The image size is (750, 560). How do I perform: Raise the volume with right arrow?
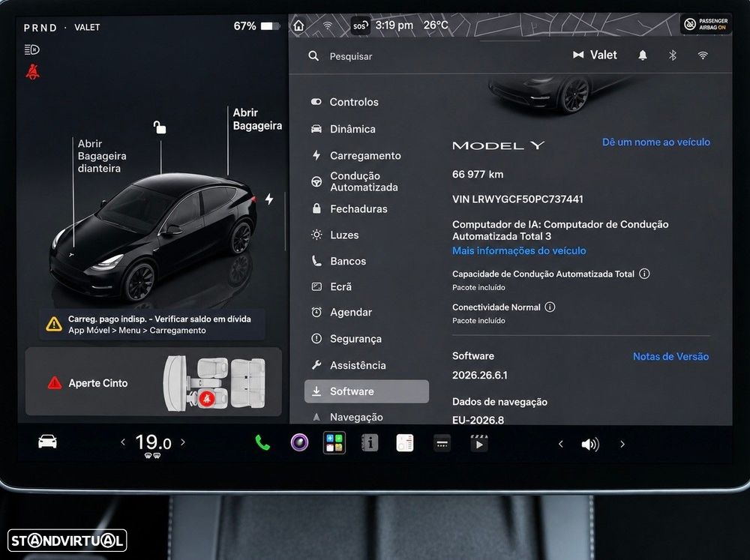coord(622,445)
